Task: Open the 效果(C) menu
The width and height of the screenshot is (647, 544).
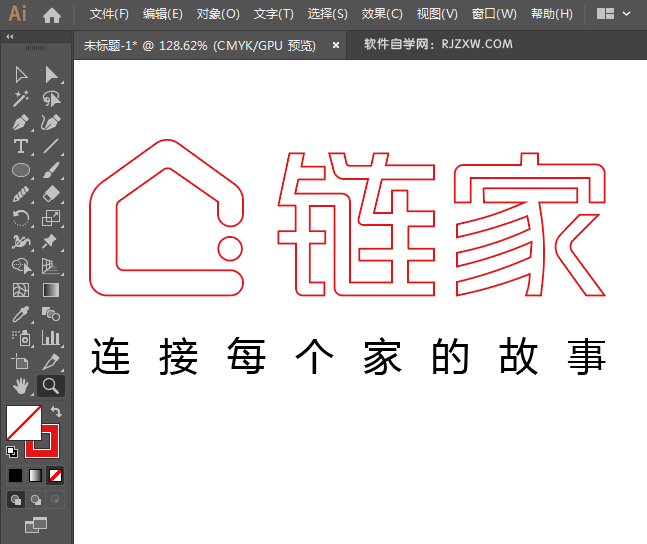Action: 382,14
